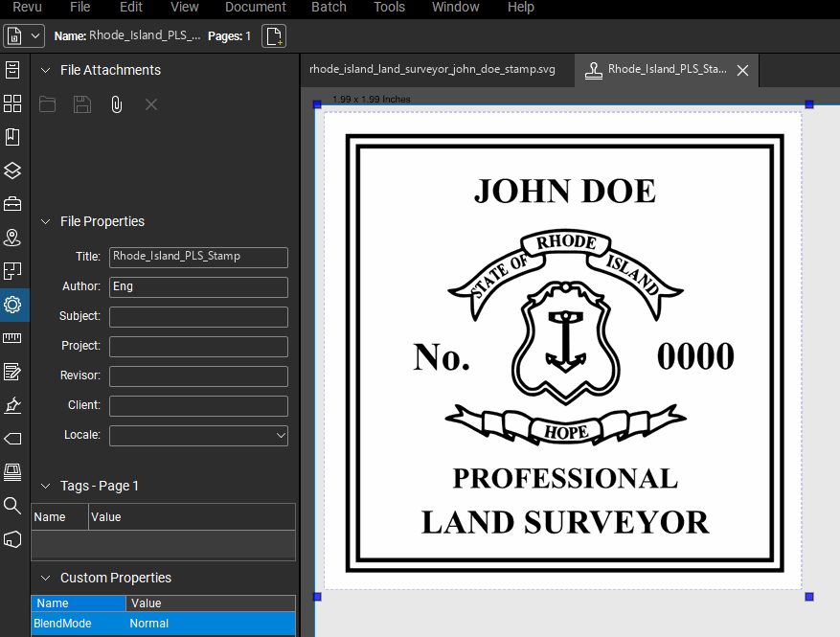Collapse the File Attachments section
This screenshot has height=637, width=840.
pos(46,70)
